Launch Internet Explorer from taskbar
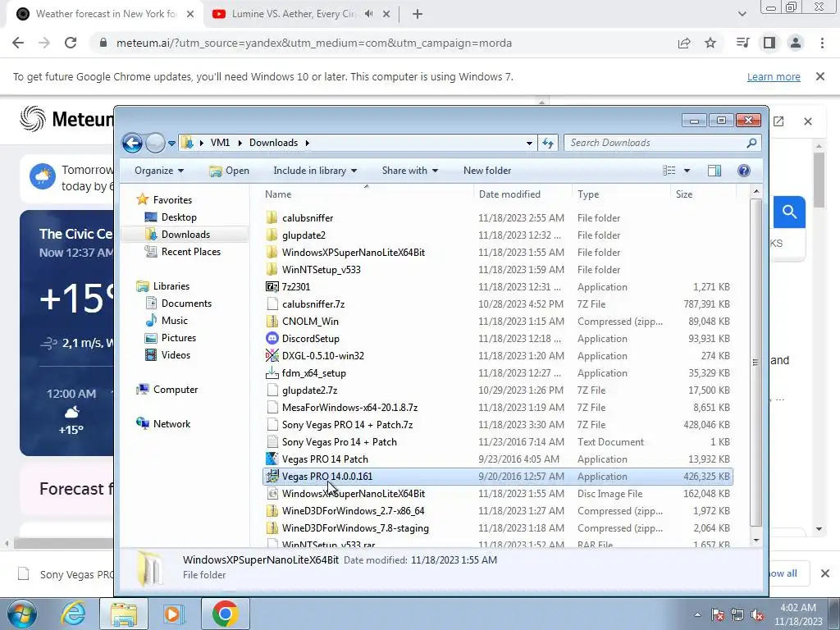 click(x=73, y=614)
